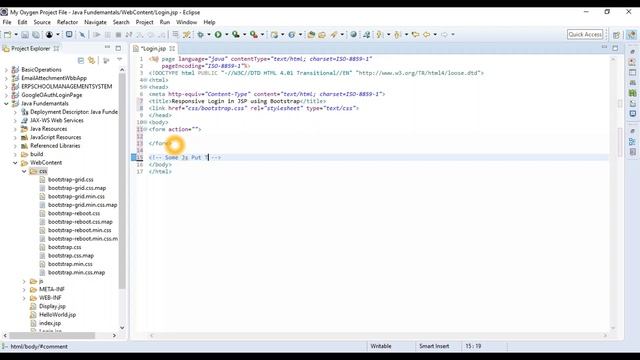Screen dimensions: 640x360
Task: Open the Back navigation history dropdown
Action: [x=435, y=35]
